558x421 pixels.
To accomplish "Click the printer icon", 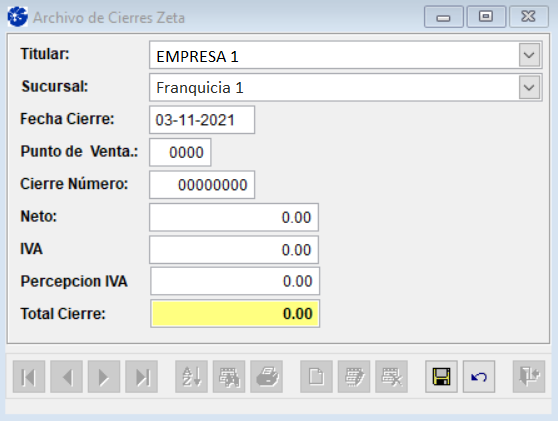I will tap(267, 377).
